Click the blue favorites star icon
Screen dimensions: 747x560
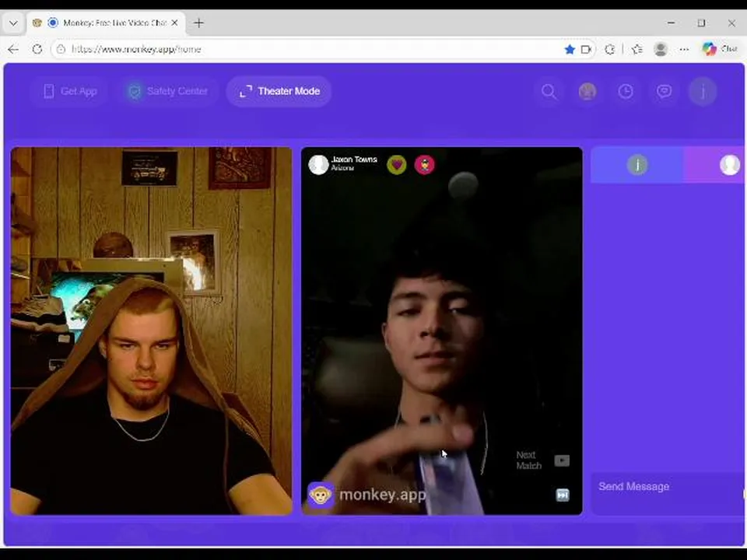(570, 49)
